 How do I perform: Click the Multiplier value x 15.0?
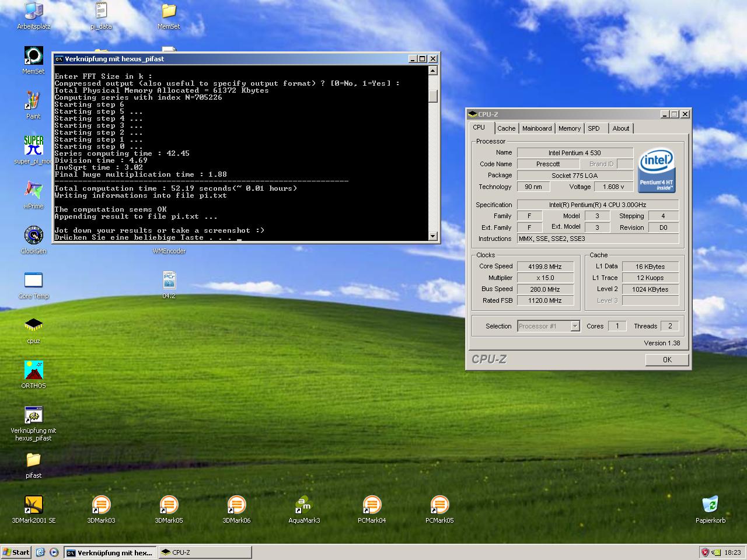coord(544,278)
